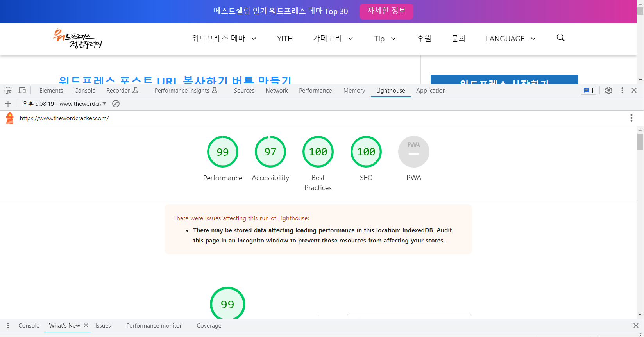Screen dimensions: 644x337
Task: Open the website search magnifier icon
Action: tap(560, 38)
